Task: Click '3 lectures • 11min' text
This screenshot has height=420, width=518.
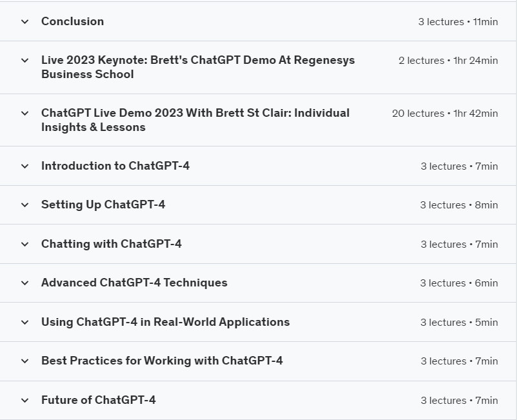Action: pos(458,22)
